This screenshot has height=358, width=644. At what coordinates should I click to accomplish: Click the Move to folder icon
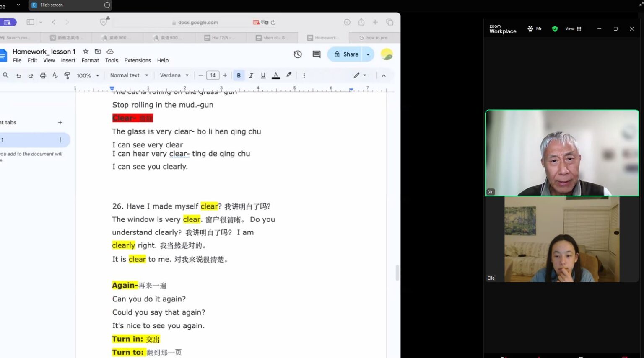tap(98, 51)
